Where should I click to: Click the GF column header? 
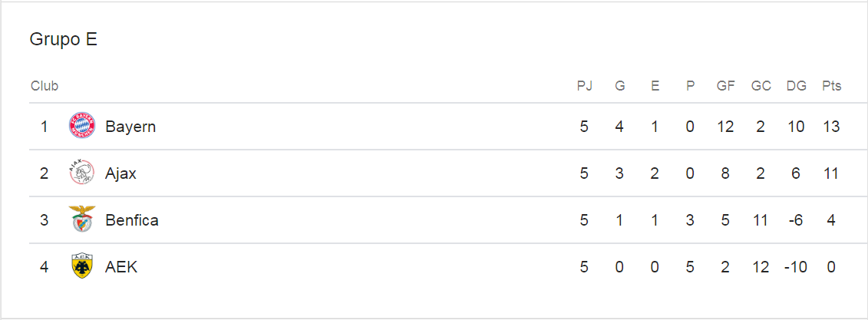click(x=725, y=87)
